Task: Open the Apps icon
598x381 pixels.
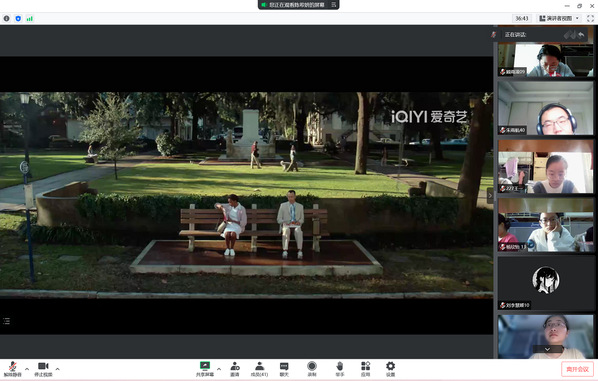Action: [365, 369]
